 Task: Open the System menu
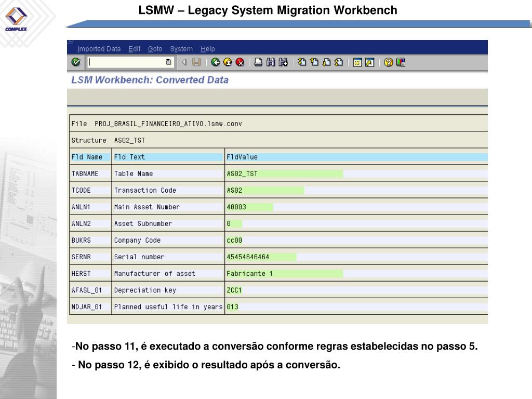(181, 49)
